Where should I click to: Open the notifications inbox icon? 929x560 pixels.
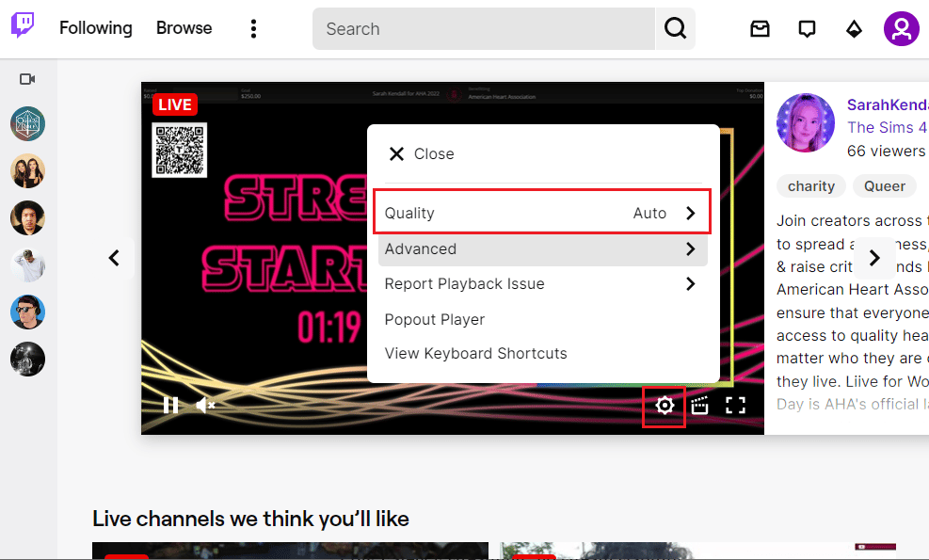point(760,28)
